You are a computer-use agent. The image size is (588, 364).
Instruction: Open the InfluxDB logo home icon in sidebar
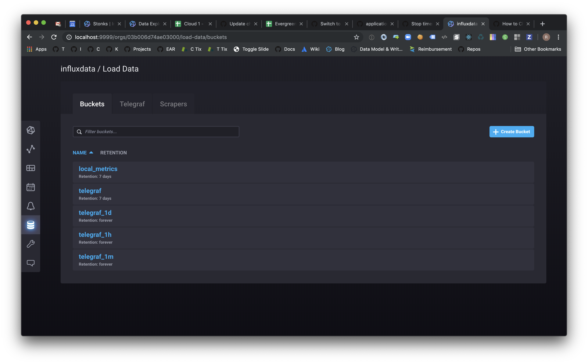pyautogui.click(x=31, y=130)
